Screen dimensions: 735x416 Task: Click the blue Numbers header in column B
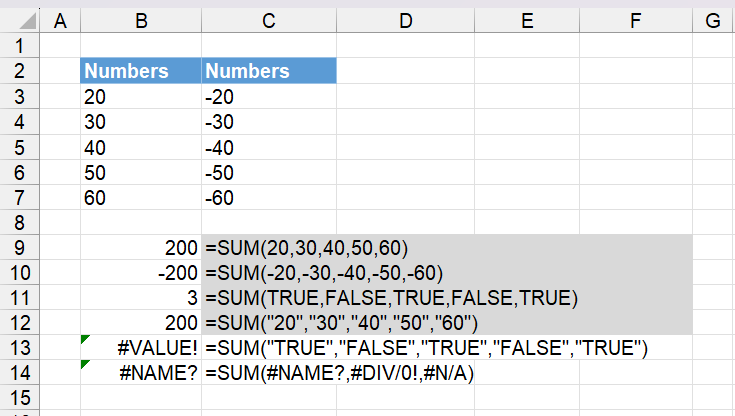coord(141,71)
